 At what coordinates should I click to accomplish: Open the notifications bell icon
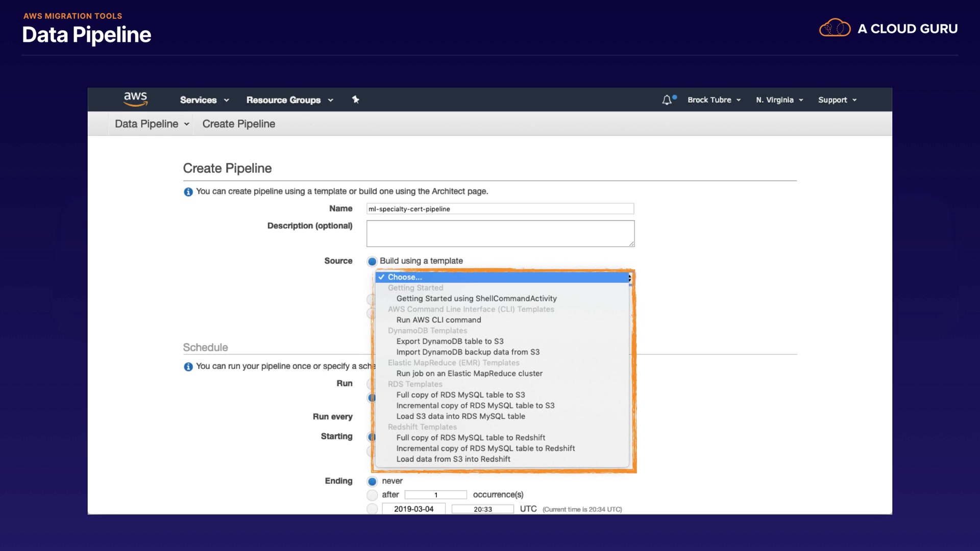(667, 100)
